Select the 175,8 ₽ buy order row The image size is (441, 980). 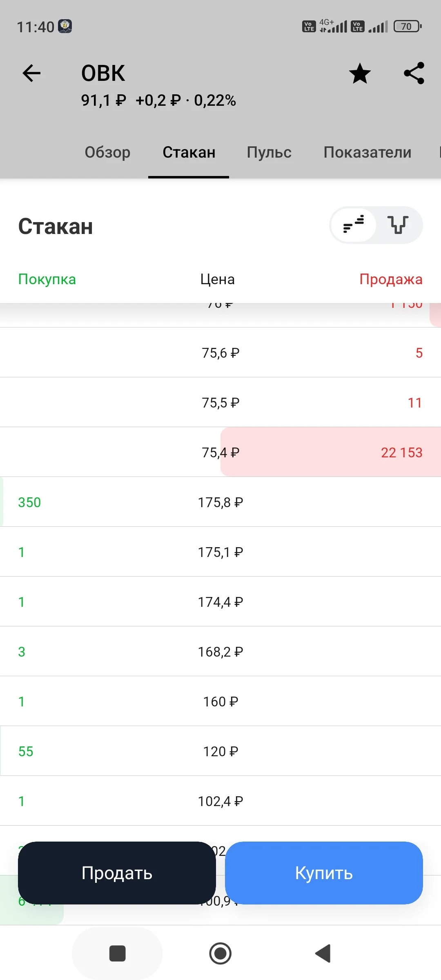click(220, 502)
